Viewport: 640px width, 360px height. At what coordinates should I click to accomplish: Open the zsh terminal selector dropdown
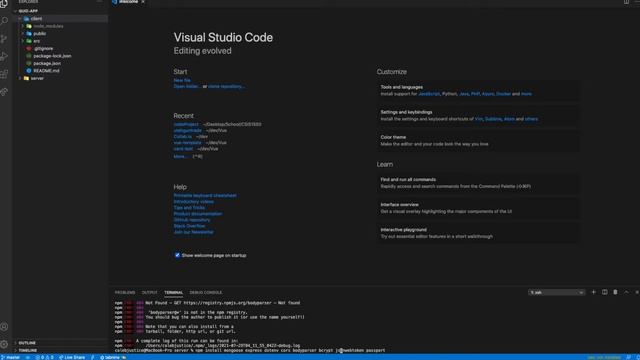(x=557, y=292)
